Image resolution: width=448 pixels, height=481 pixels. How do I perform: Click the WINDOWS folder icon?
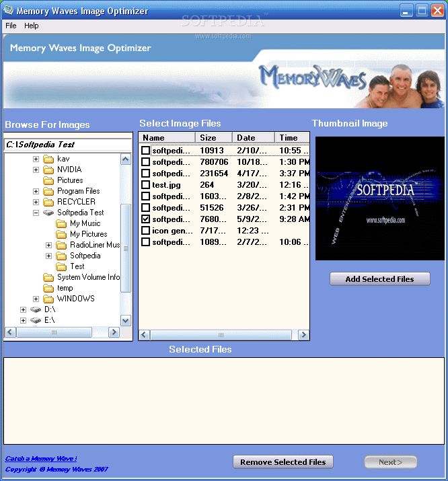pos(48,299)
